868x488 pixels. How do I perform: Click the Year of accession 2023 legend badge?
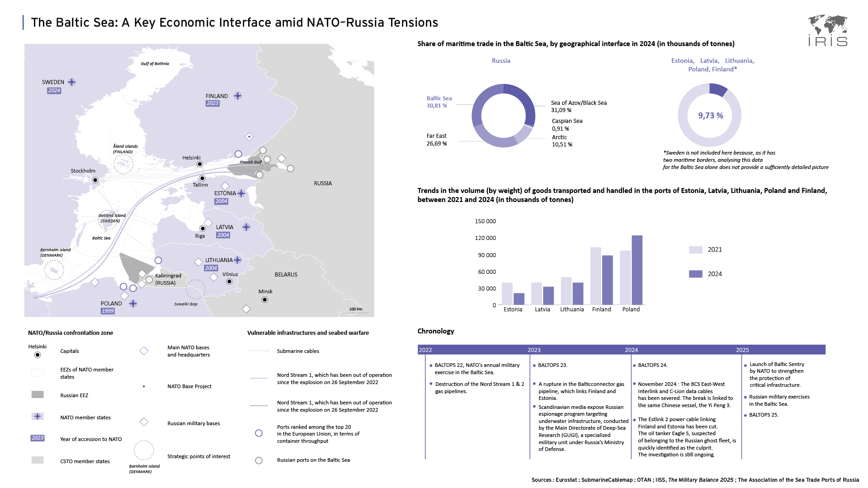tap(38, 438)
